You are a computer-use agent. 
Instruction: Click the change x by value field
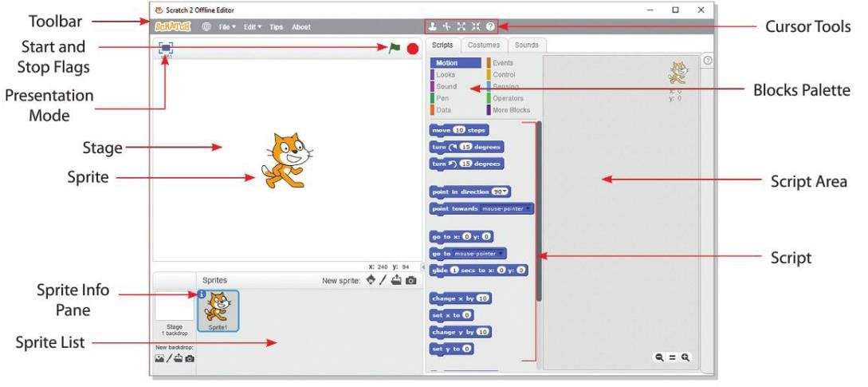(483, 298)
